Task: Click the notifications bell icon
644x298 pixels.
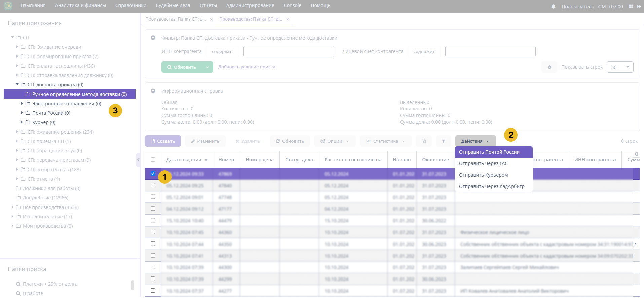Action: pyautogui.click(x=553, y=7)
